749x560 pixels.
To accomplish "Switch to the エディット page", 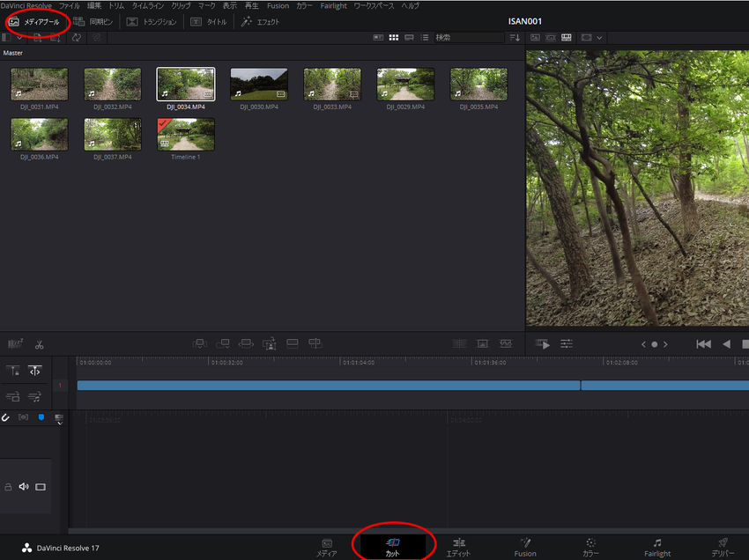I will [x=458, y=548].
